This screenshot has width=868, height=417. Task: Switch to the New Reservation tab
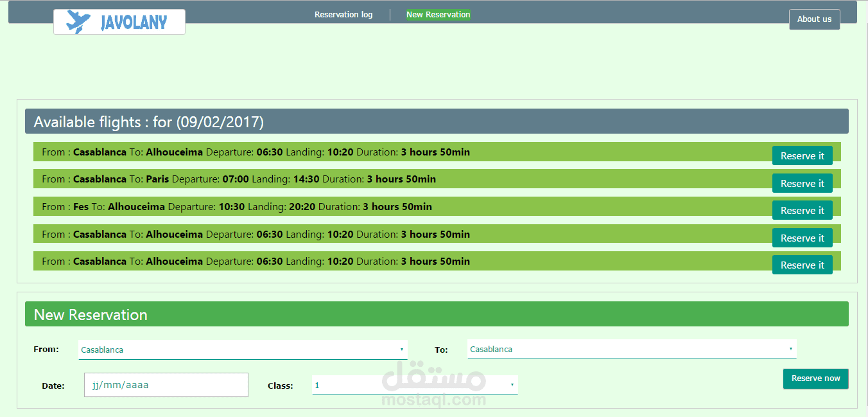coord(438,14)
